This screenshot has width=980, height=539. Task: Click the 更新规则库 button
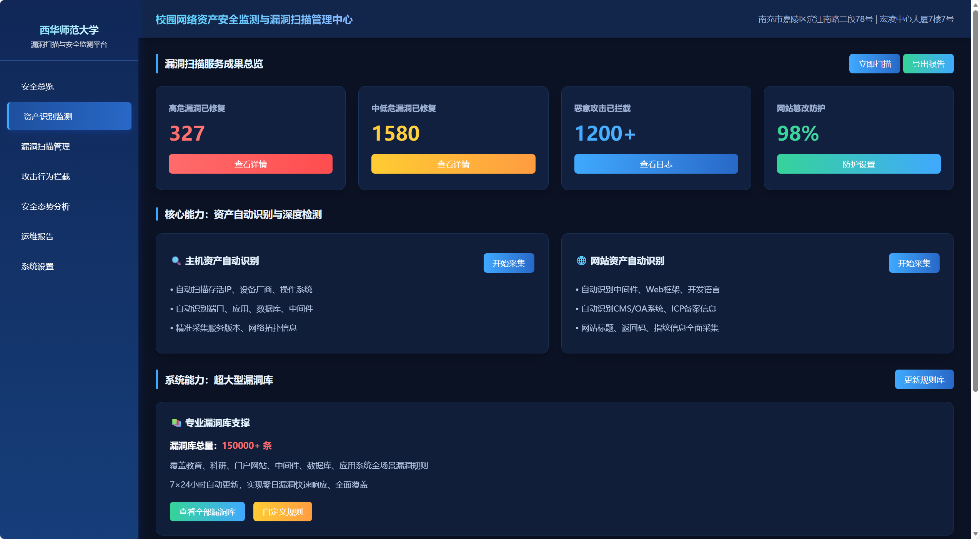924,380
